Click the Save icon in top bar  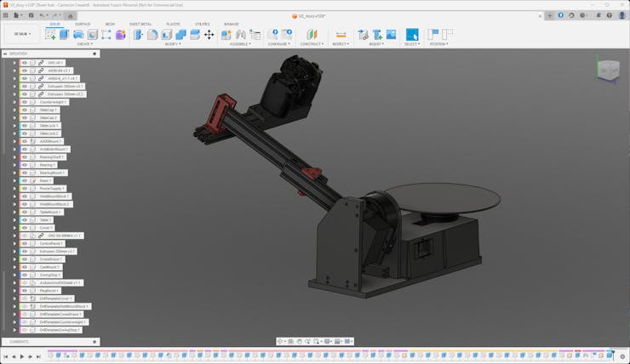pyautogui.click(x=29, y=15)
